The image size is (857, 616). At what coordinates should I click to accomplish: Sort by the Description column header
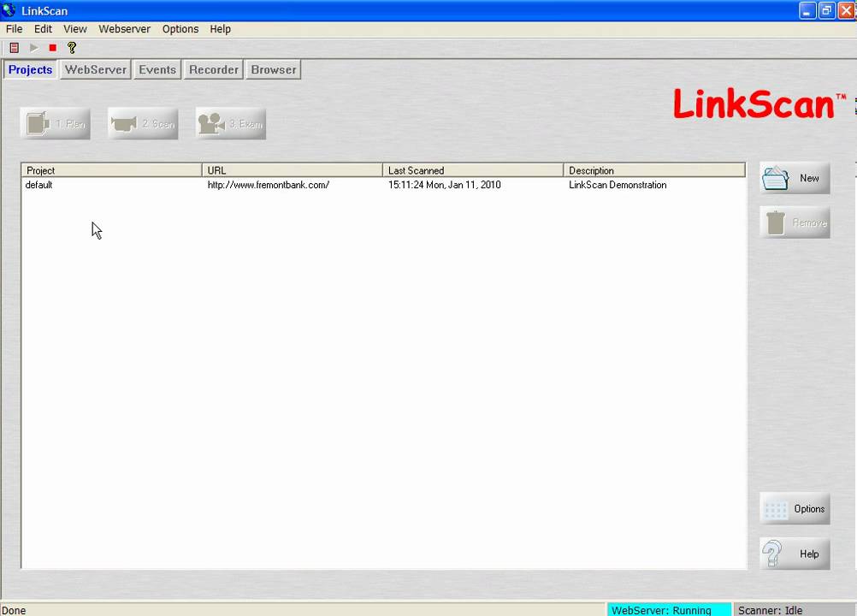coord(654,170)
